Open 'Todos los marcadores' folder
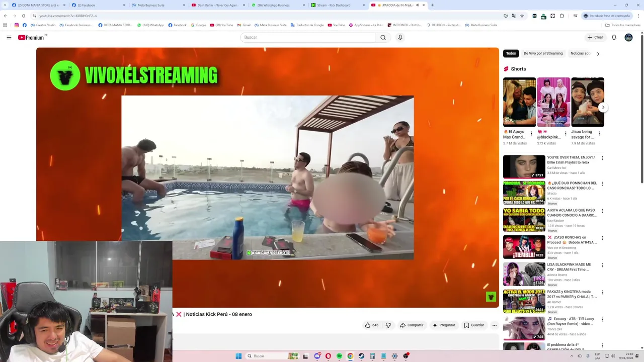This screenshot has height=362, width=644. pos(623,25)
